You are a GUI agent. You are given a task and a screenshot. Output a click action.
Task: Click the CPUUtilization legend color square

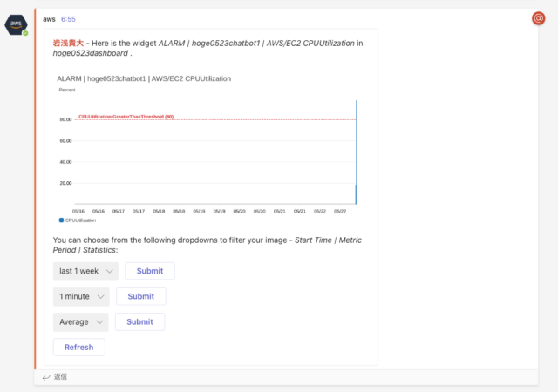click(61, 220)
